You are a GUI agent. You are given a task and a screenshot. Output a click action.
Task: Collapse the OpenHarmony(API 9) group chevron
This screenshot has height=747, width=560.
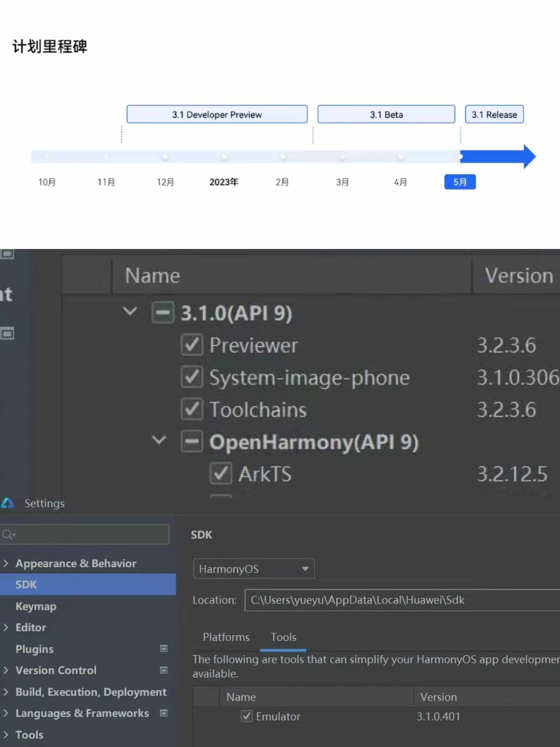coord(159,440)
